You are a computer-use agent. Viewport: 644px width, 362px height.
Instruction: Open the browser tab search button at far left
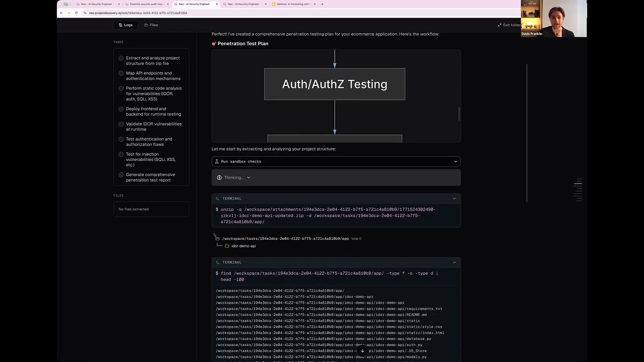pos(65,4)
